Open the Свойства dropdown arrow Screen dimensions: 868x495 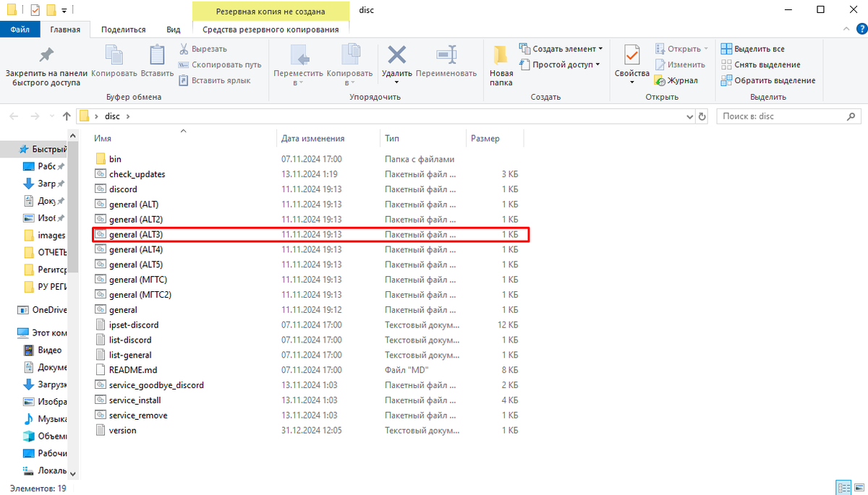pos(632,82)
